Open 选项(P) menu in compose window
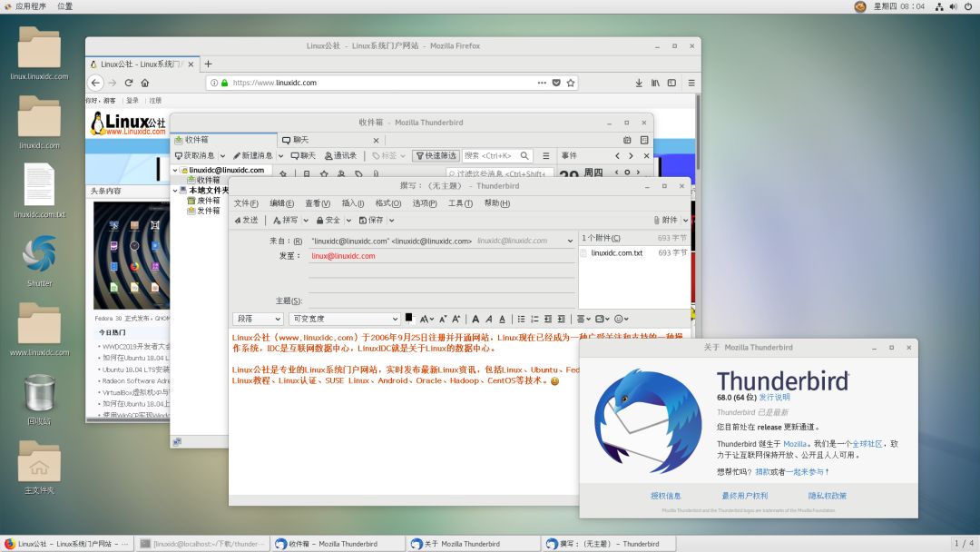This screenshot has height=552, width=980. pyautogui.click(x=425, y=203)
